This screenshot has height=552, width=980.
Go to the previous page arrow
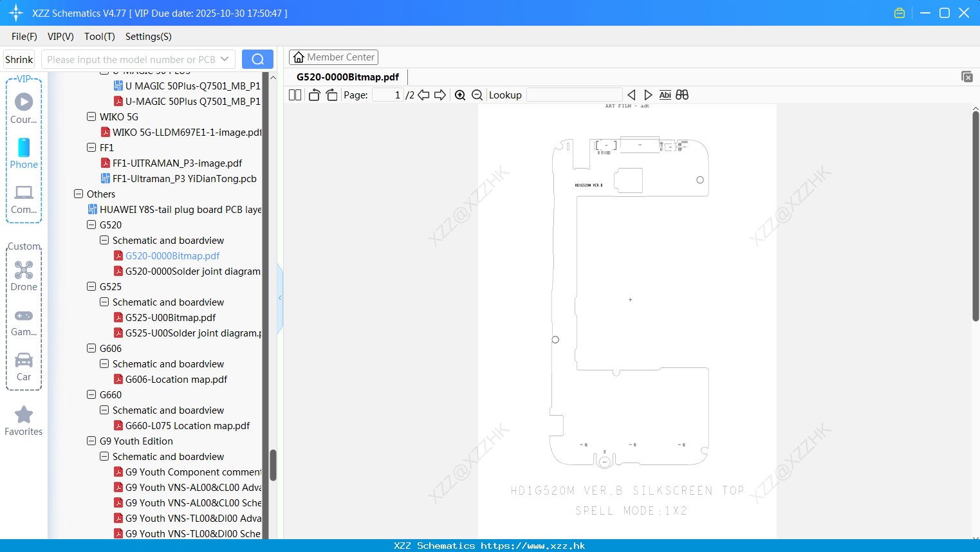click(x=423, y=95)
